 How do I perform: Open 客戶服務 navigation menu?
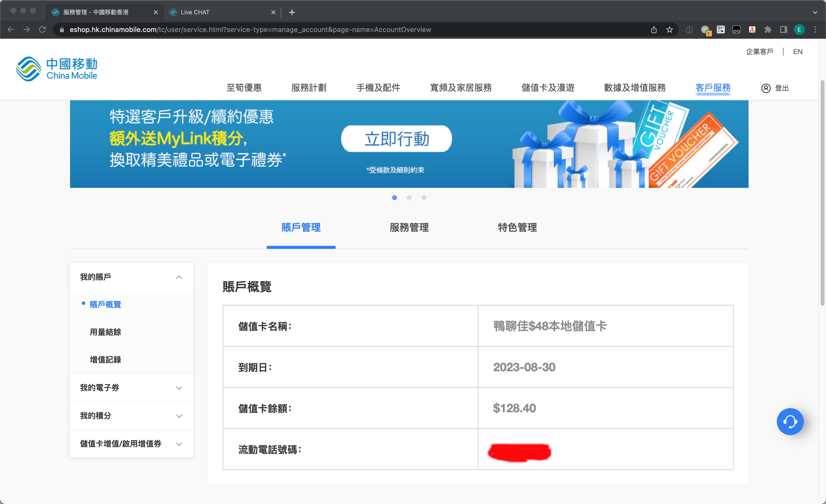713,88
